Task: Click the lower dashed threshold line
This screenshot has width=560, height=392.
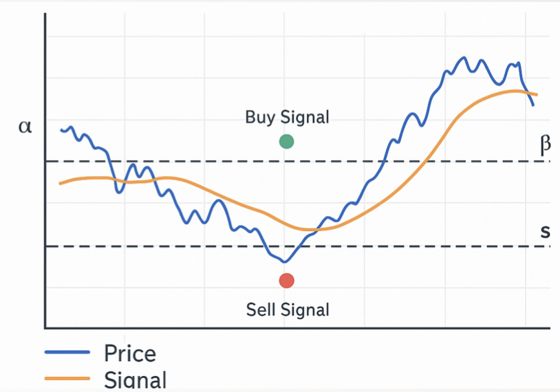Action: (298, 246)
